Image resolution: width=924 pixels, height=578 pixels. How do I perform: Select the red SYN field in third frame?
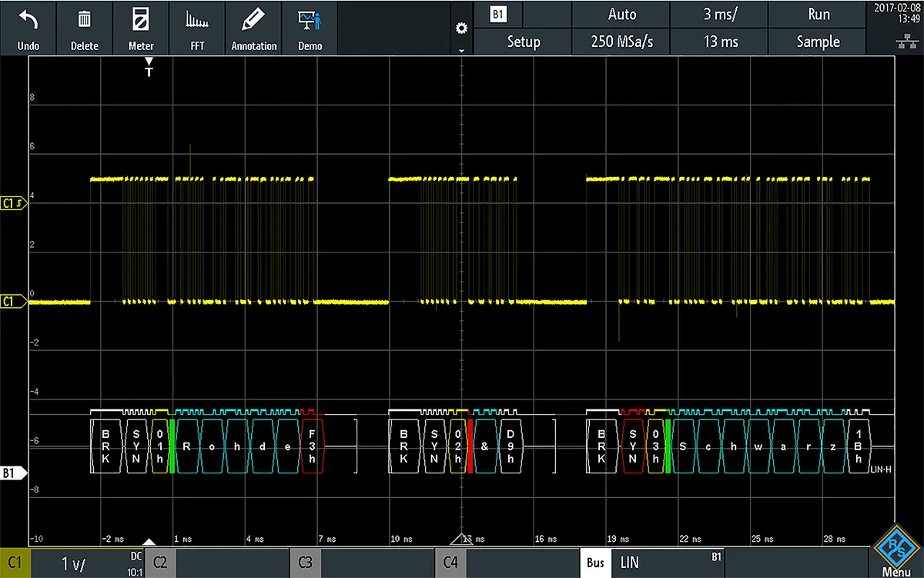coord(632,446)
